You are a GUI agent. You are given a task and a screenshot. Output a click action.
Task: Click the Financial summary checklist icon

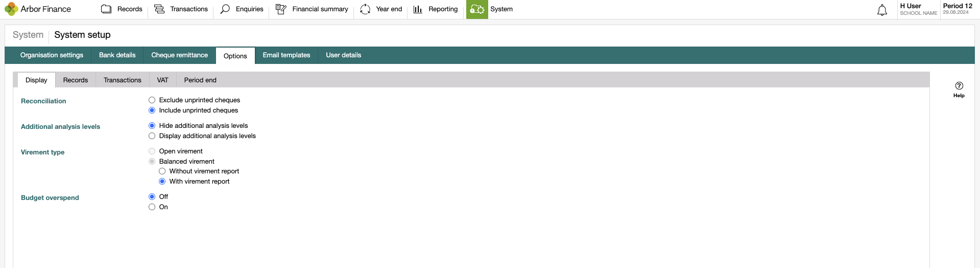(281, 9)
